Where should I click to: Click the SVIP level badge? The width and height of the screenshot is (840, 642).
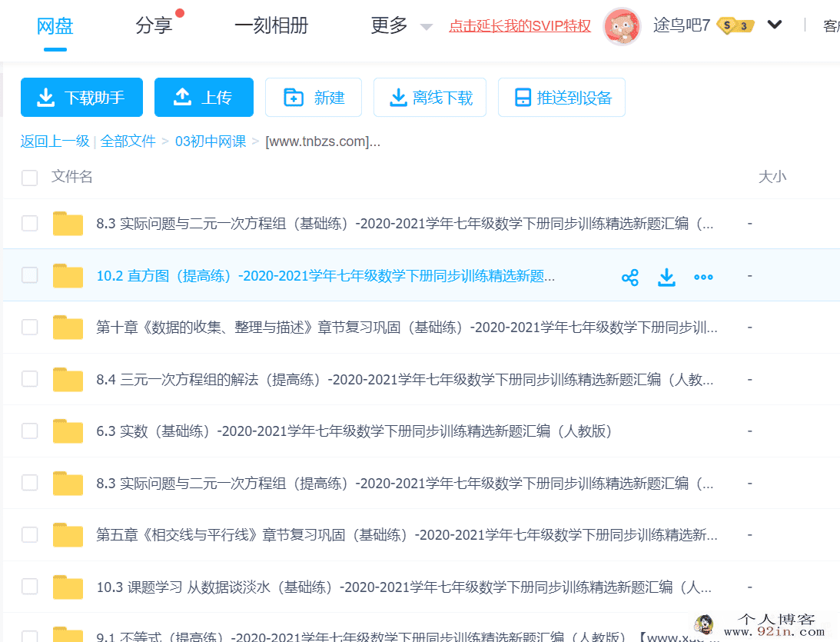(x=735, y=25)
